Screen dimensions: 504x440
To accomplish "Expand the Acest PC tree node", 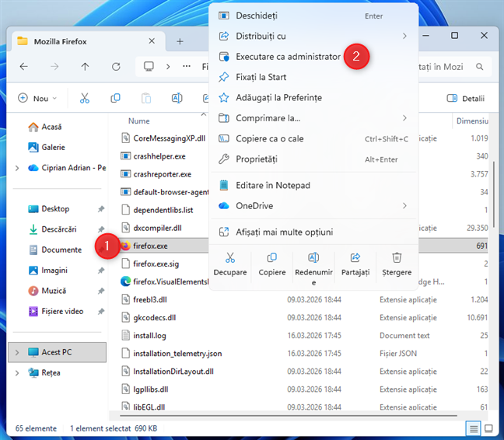I will (17, 352).
